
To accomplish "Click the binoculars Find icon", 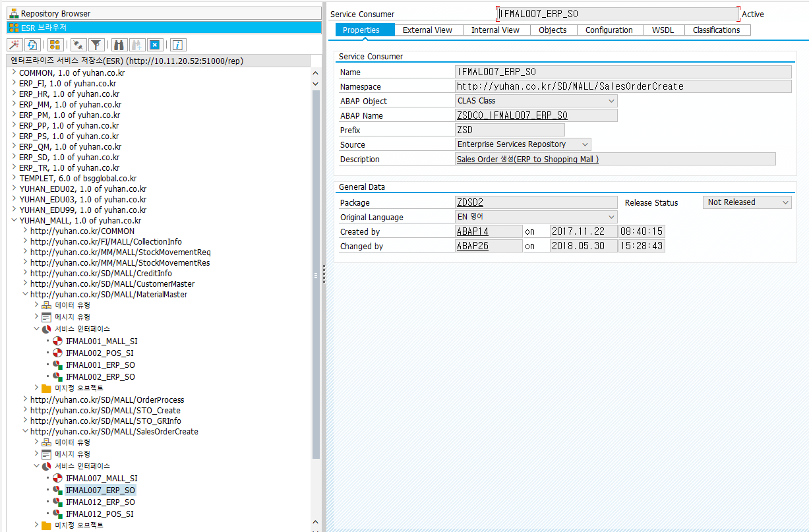I will tap(119, 45).
